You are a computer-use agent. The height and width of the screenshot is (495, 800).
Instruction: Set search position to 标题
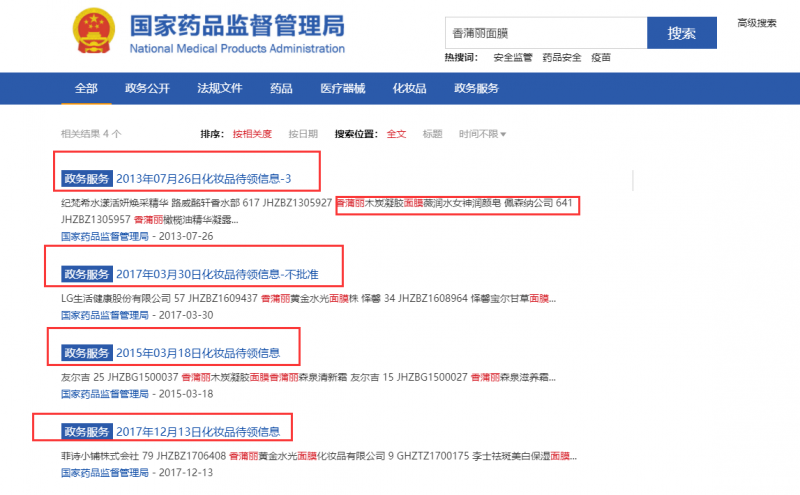coord(432,134)
